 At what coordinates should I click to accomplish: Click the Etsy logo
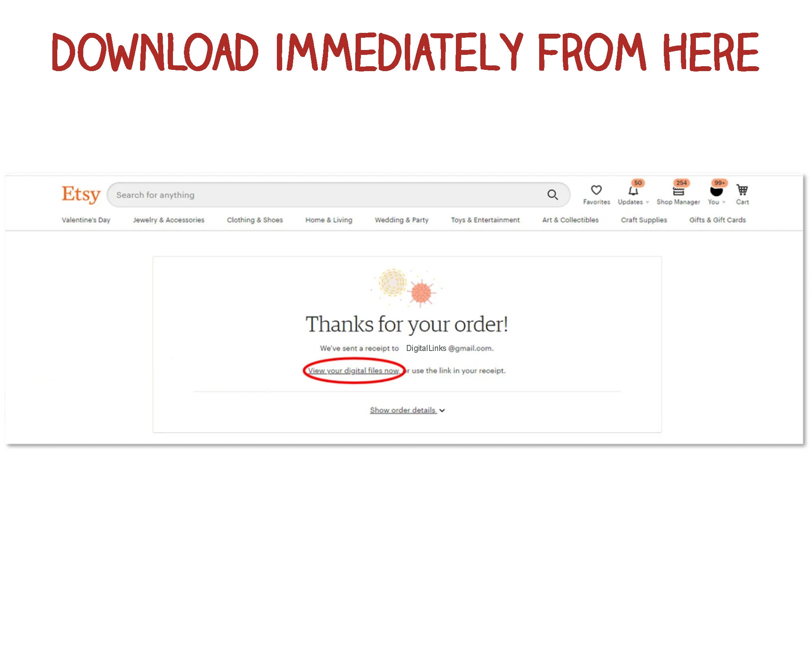click(x=81, y=195)
